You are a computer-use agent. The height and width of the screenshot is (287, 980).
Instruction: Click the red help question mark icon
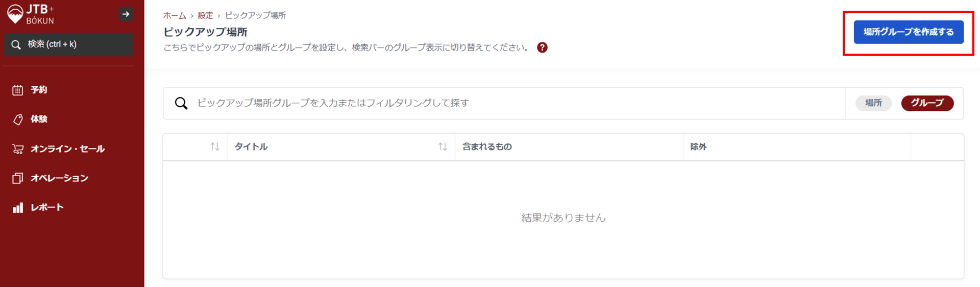tap(542, 47)
